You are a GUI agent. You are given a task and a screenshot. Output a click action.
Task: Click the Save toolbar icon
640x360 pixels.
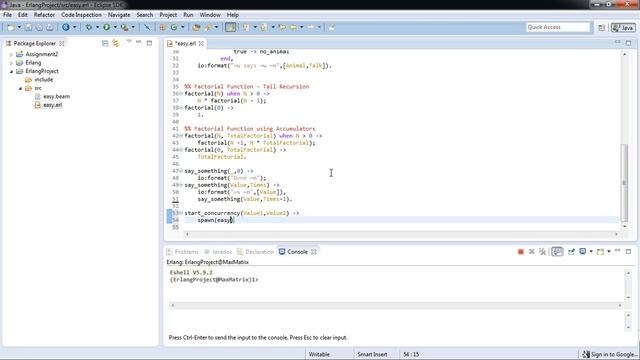[x=28, y=27]
